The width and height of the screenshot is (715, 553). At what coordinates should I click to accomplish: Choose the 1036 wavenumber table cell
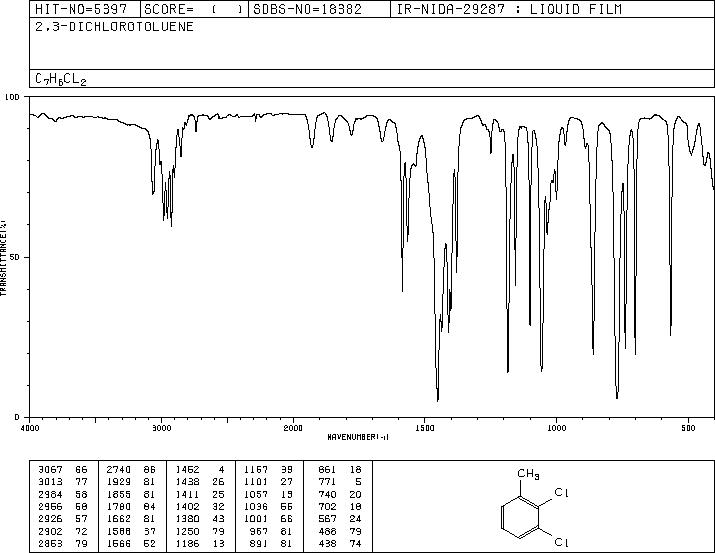click(256, 506)
